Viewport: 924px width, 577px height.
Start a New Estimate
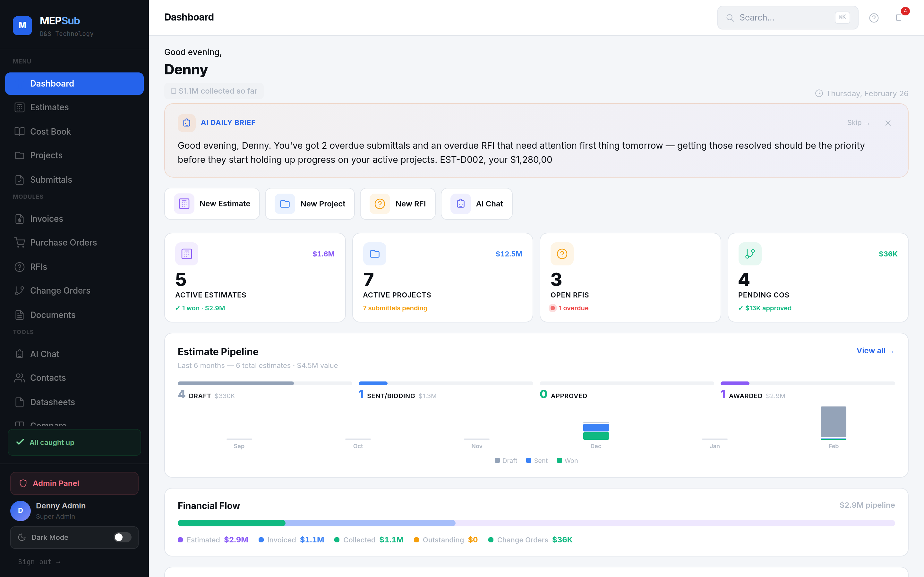212,204
